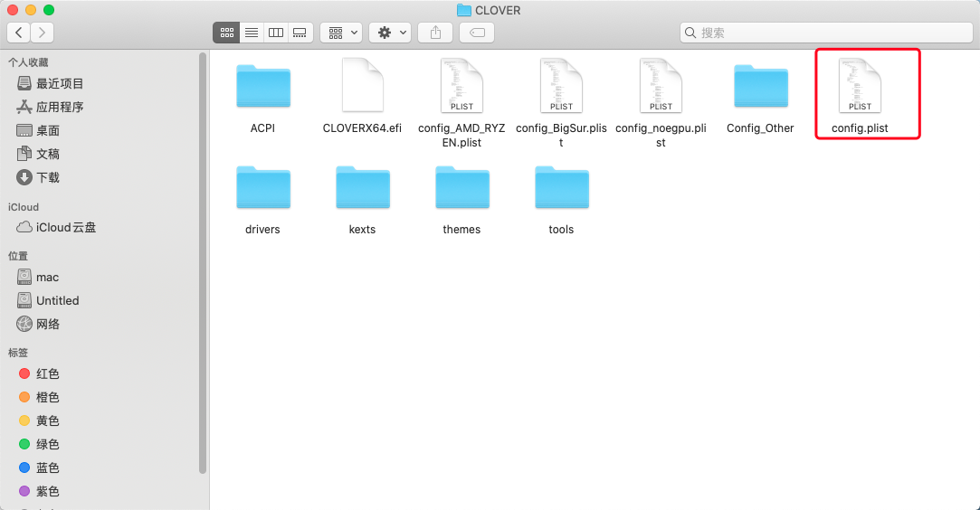Open the ACPI folder icon

[263, 86]
